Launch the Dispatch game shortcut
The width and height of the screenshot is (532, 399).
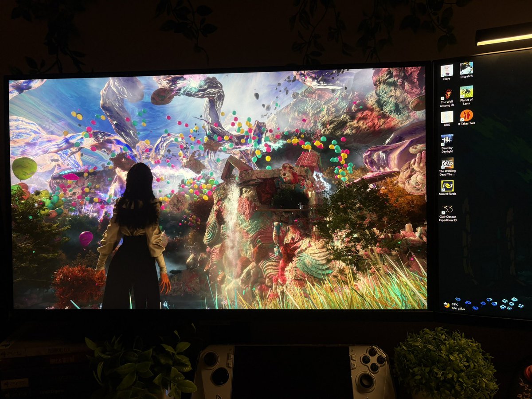tap(466, 70)
